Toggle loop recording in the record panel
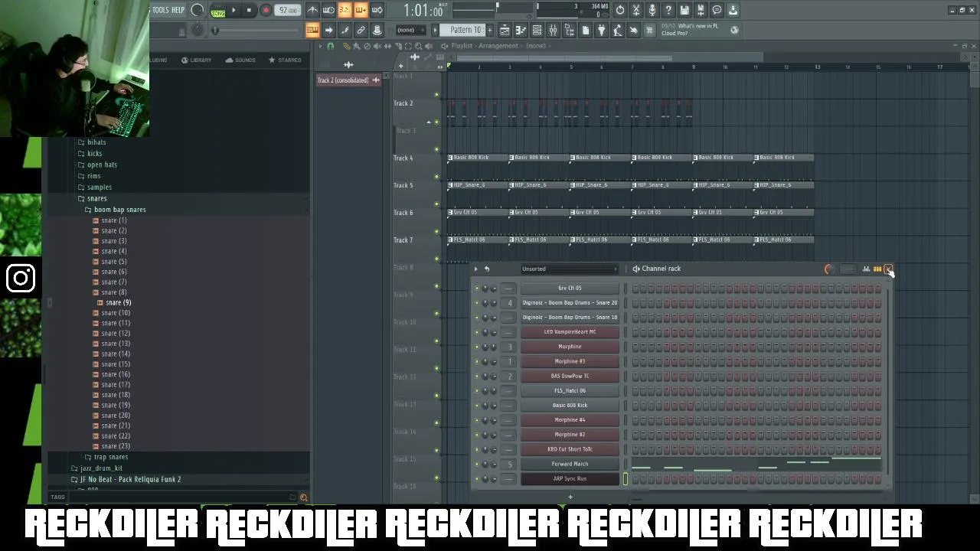 377,10
